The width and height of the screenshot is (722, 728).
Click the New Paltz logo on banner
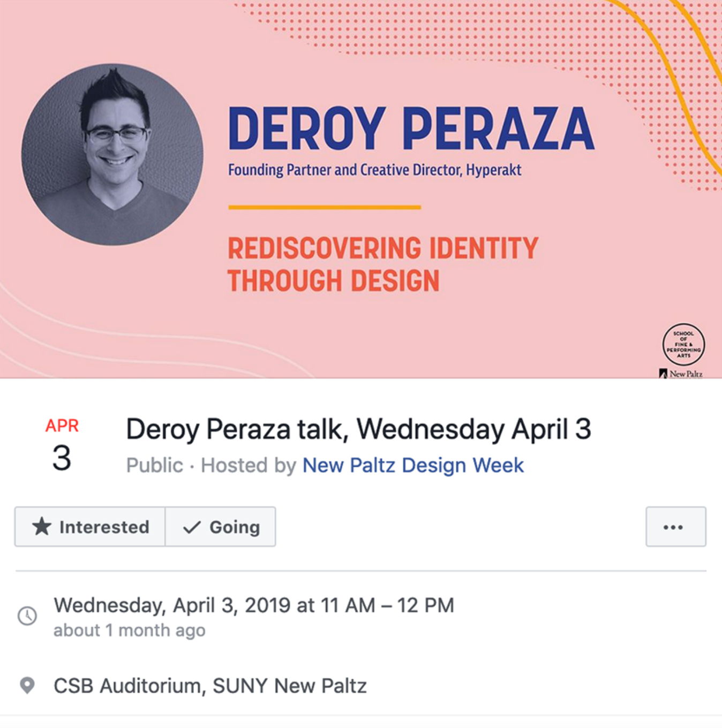[x=681, y=374]
